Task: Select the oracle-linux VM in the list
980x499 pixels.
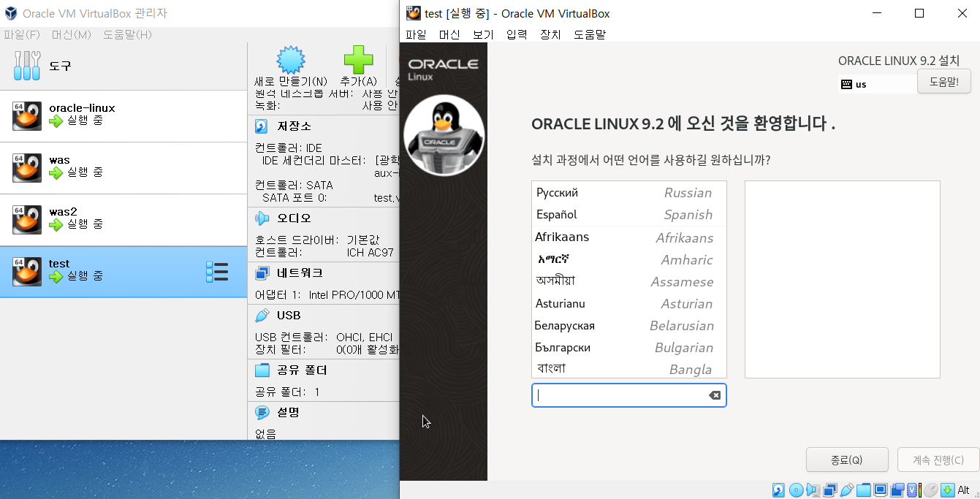Action: pos(124,116)
